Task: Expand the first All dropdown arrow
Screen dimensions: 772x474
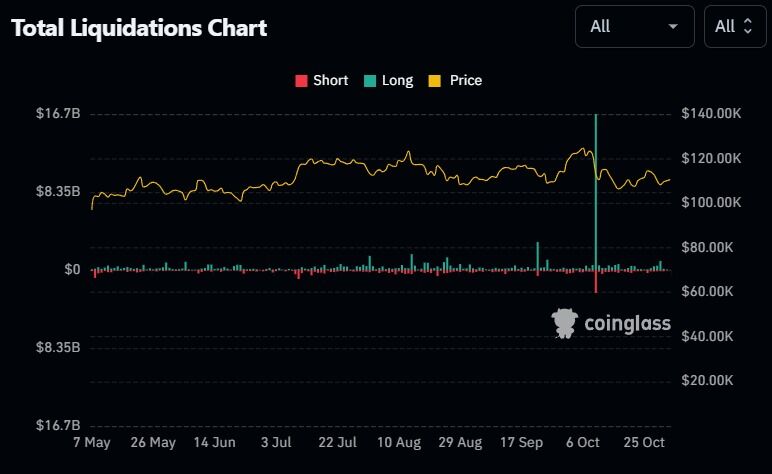Action: pyautogui.click(x=673, y=26)
